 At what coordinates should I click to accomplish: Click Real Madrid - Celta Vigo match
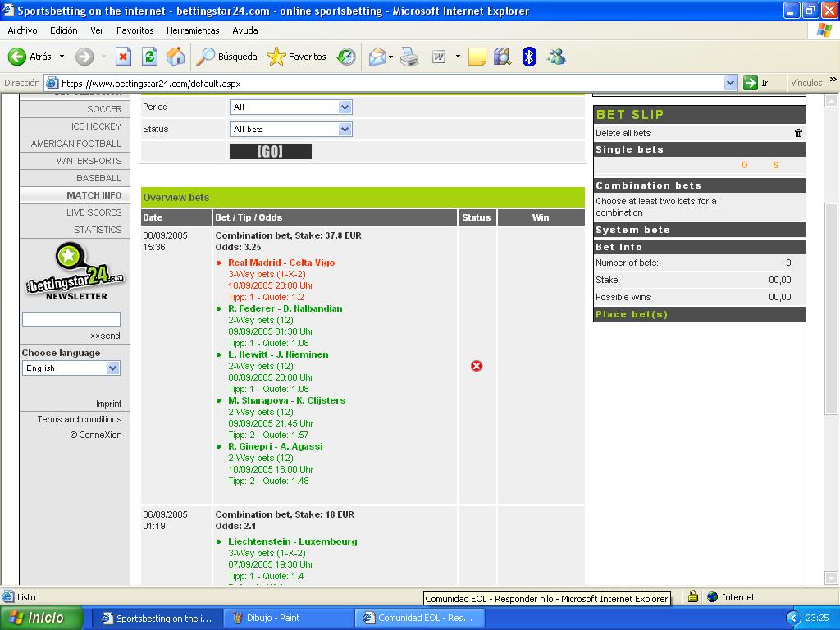[x=281, y=262]
